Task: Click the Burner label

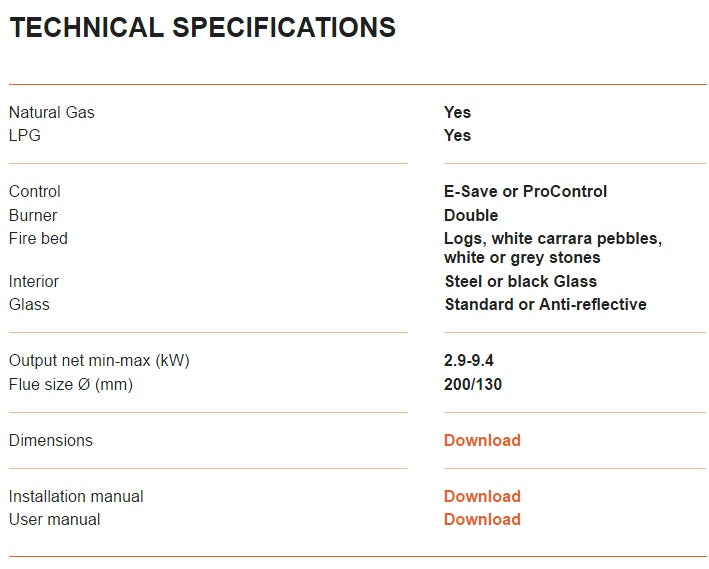Action: 33,215
